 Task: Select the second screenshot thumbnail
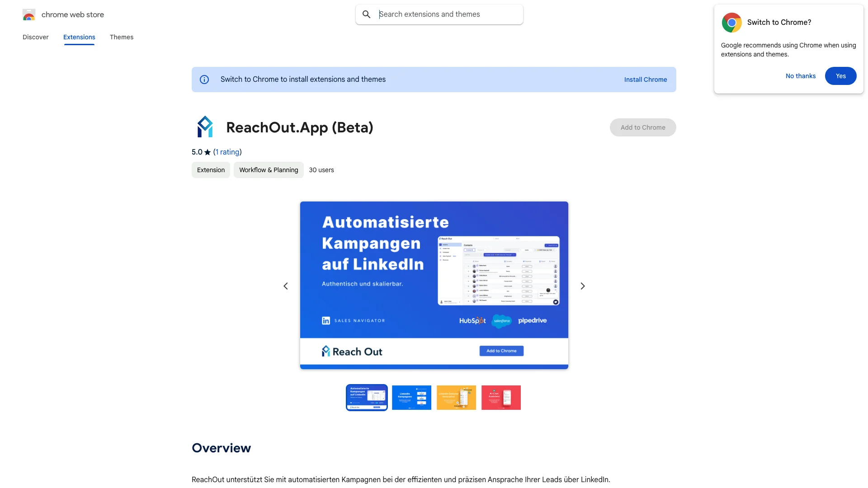tap(411, 397)
